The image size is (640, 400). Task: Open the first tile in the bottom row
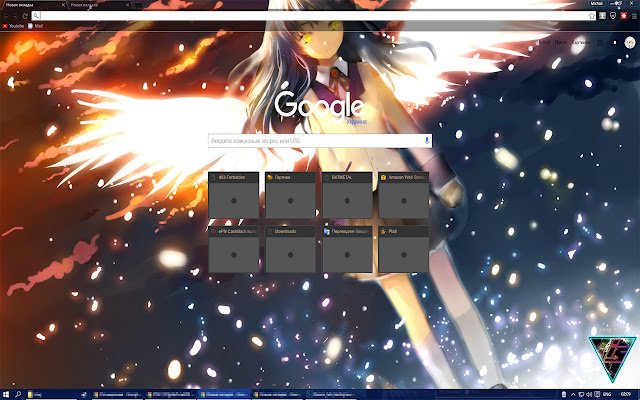point(233,249)
